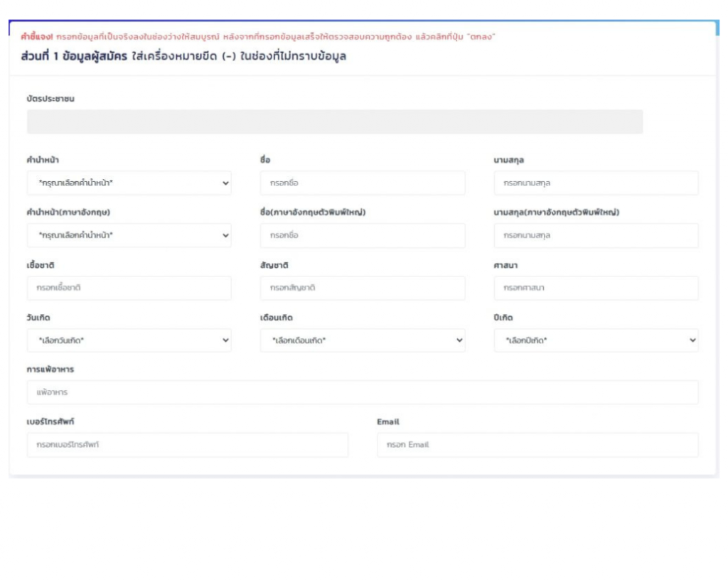Viewport: 728px width, 582px height.
Task: Click the English surname input field
Action: click(596, 235)
